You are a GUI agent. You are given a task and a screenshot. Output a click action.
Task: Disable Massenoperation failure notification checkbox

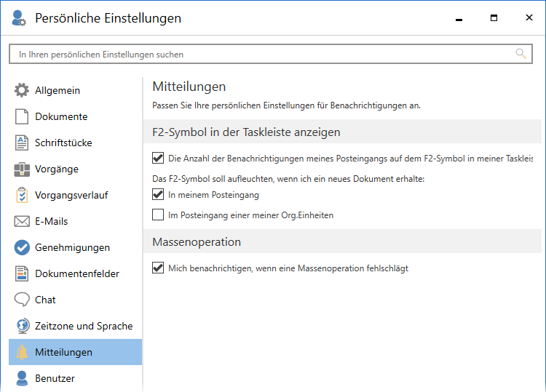158,268
